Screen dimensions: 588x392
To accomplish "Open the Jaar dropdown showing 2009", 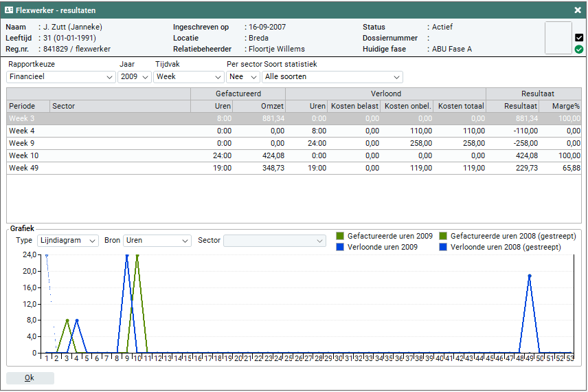I will 134,77.
